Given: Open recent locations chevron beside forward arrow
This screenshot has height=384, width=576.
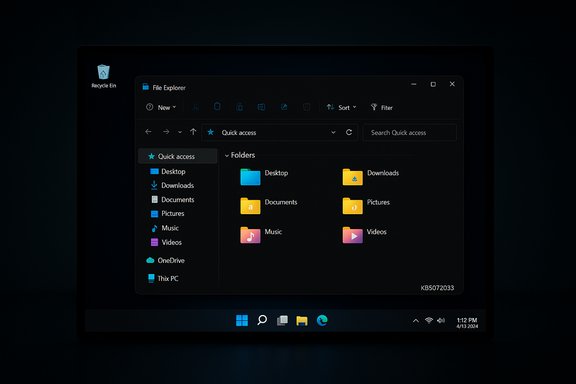Looking at the screenshot, I should (180, 132).
